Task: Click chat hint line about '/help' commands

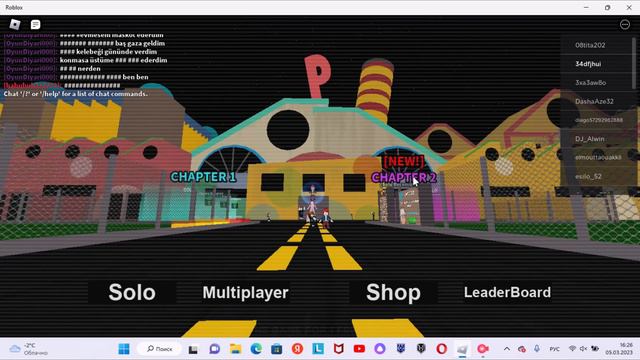Action: (x=76, y=94)
